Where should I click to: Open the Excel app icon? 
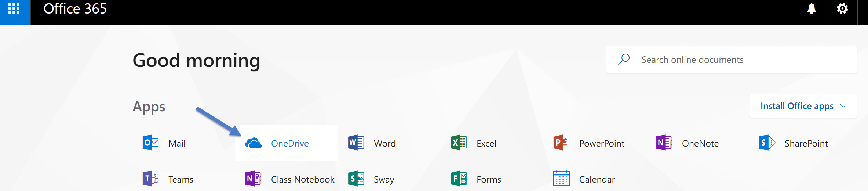click(x=459, y=143)
